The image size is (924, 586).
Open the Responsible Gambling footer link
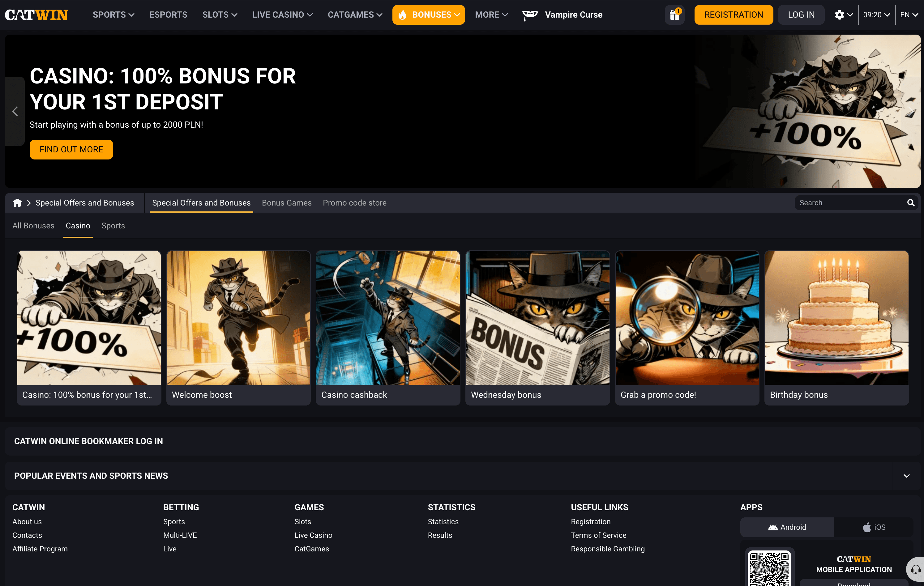coord(608,549)
